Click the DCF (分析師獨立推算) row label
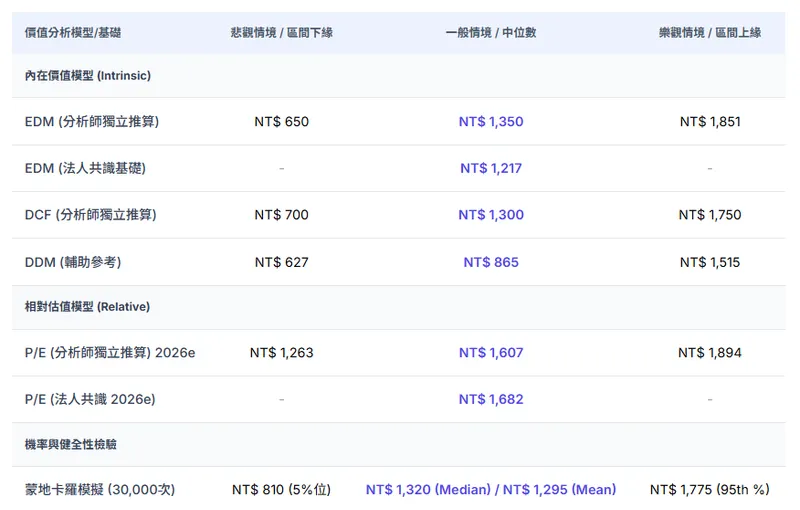Image resolution: width=800 pixels, height=510 pixels. (x=91, y=215)
